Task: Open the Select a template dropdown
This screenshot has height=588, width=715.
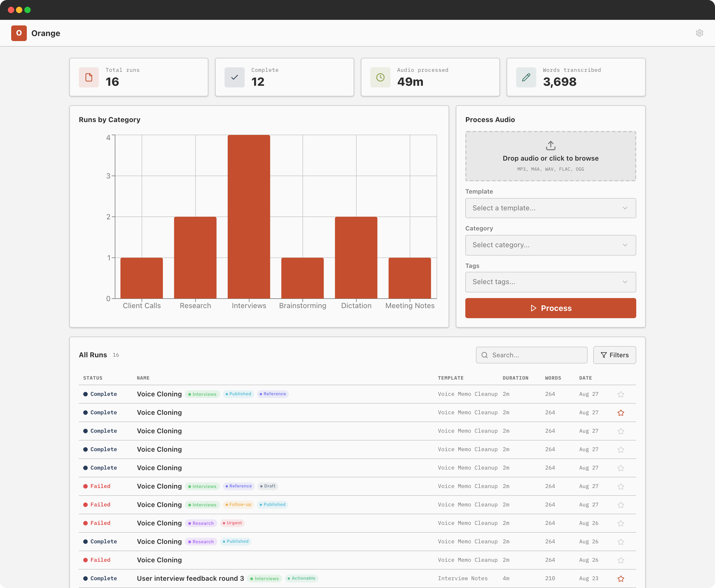Action: [550, 208]
